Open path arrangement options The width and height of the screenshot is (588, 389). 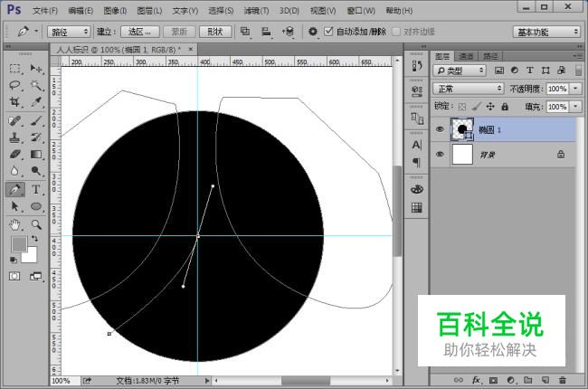[x=288, y=32]
